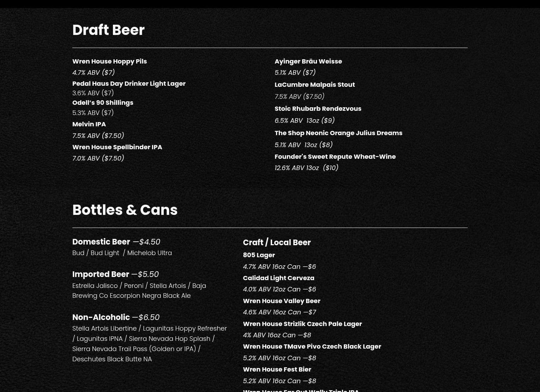Select The Shop Neonic Orange Julius Dreams
Screen dimensions: 540x392
pos(338,133)
